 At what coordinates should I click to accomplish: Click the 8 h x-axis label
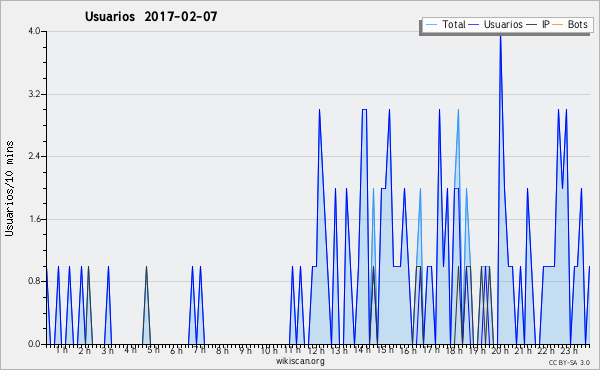pyautogui.click(x=222, y=350)
